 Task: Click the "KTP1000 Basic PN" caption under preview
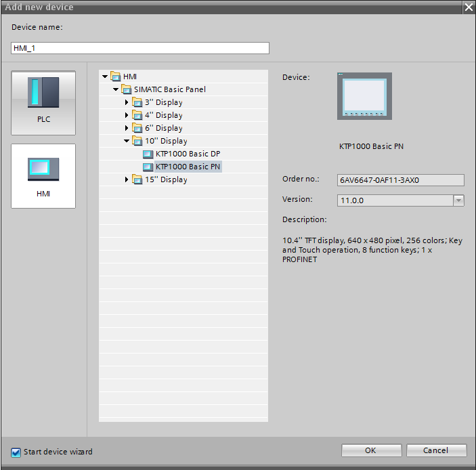coord(371,146)
